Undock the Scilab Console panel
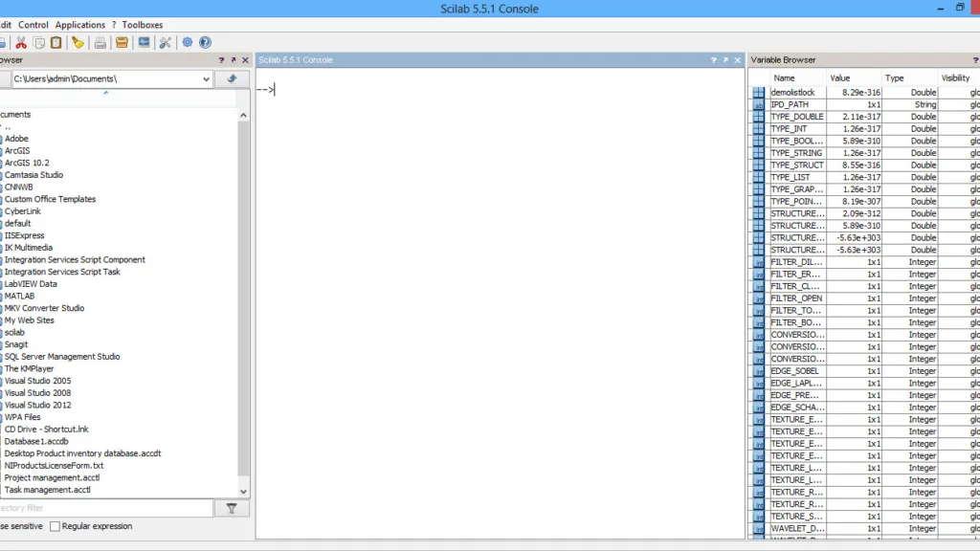The height and width of the screenshot is (551, 980). pyautogui.click(x=725, y=60)
